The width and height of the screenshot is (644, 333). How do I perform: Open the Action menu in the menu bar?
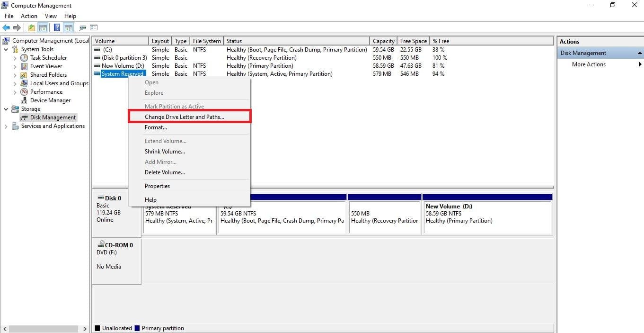(x=29, y=16)
